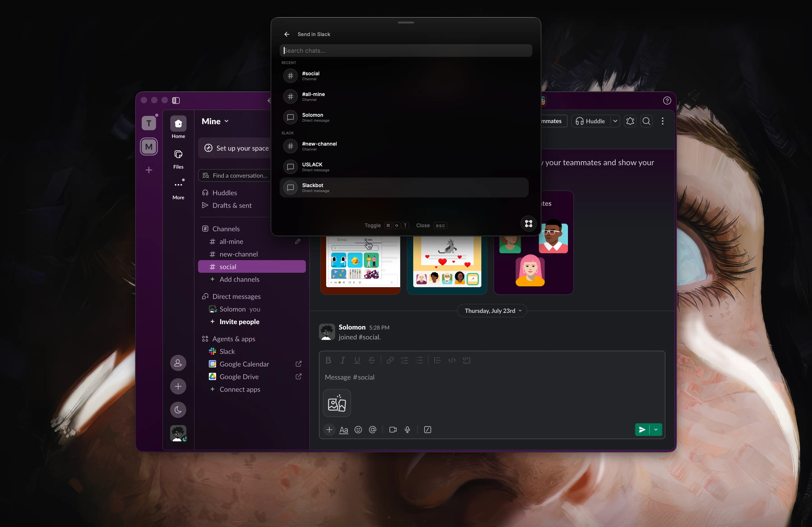Insert a link
The image size is (812, 527).
click(x=390, y=360)
